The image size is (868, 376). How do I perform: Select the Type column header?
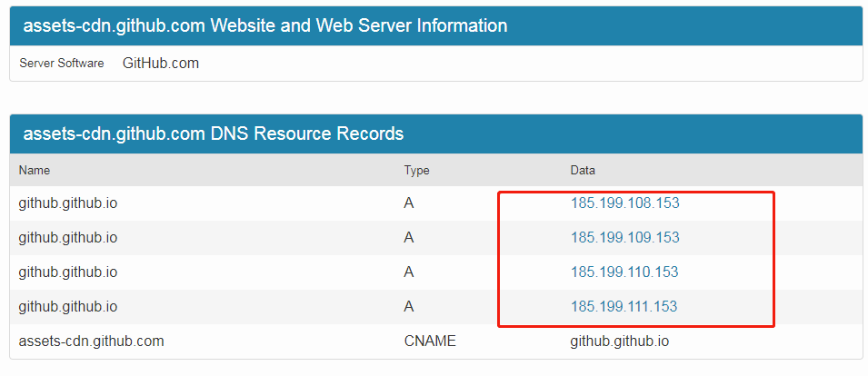click(x=416, y=170)
